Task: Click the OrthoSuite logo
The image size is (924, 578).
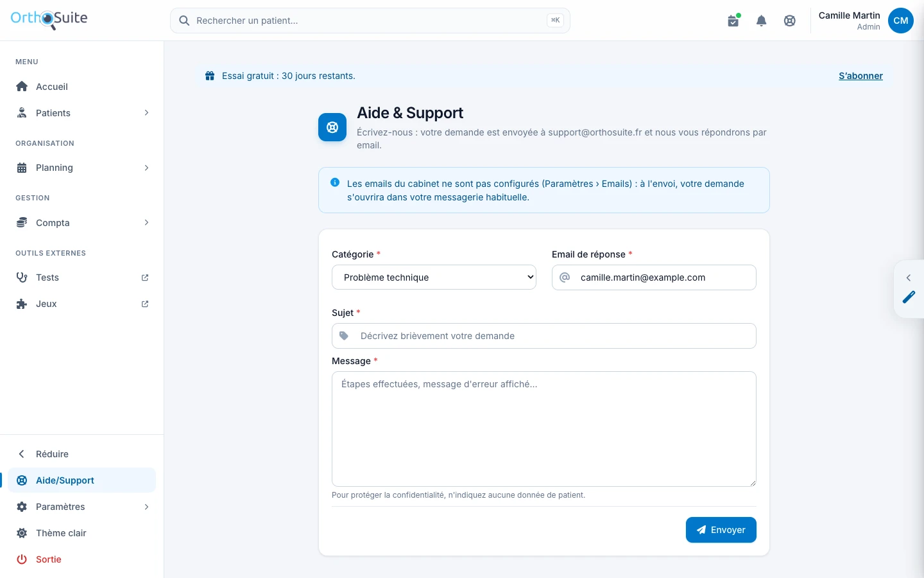Action: coord(49,19)
